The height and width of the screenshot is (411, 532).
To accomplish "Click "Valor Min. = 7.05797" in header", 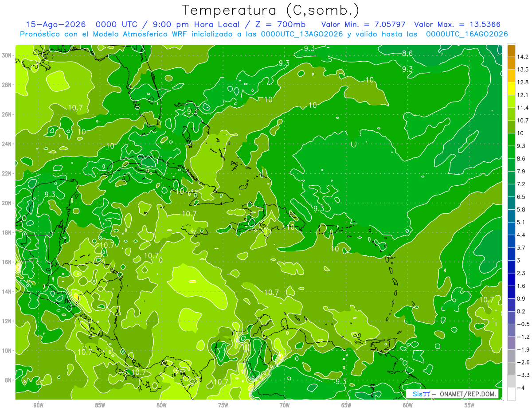I will (364, 25).
